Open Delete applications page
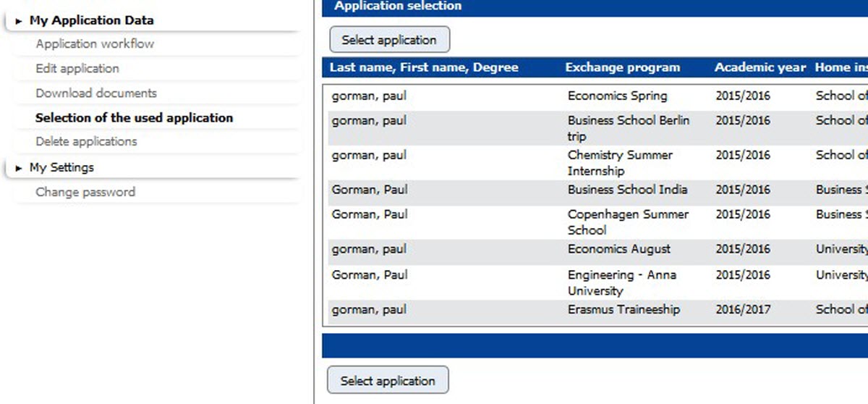 click(x=86, y=141)
